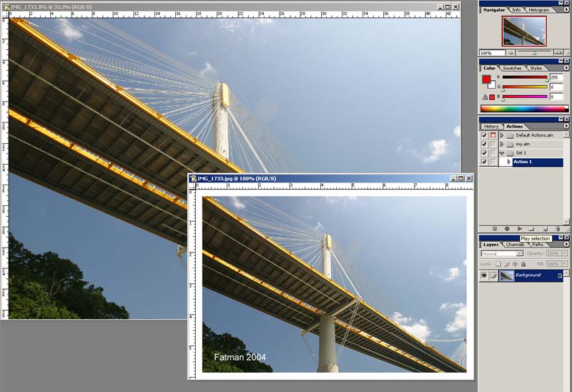Open the Opacity slider arrow
This screenshot has width=572, height=392.
pos(564,253)
